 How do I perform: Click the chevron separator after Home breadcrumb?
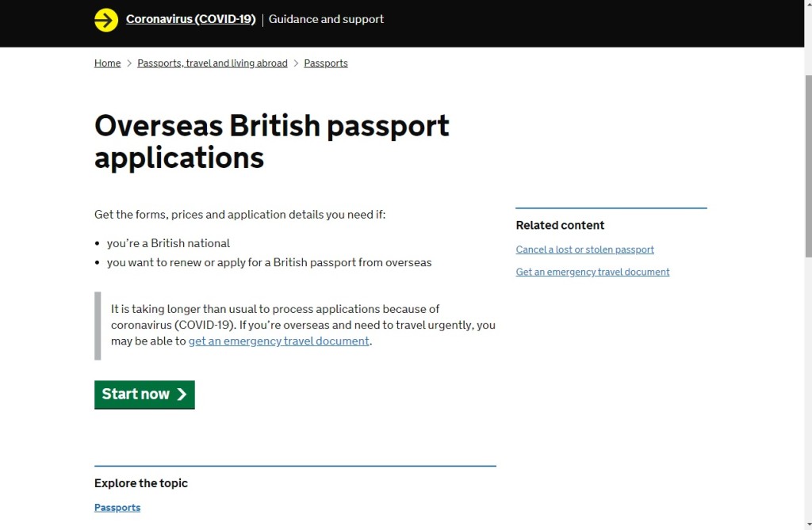tap(129, 63)
